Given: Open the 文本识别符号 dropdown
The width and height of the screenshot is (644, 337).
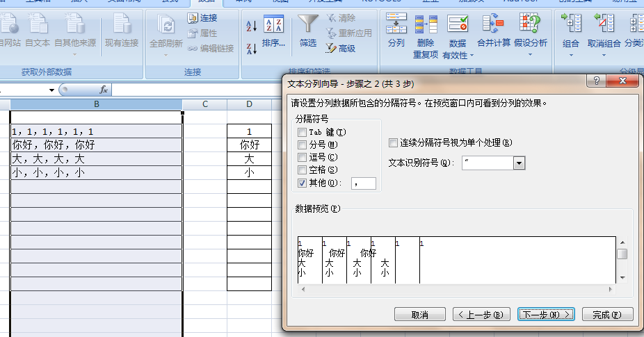Looking at the screenshot, I should pyautogui.click(x=519, y=163).
